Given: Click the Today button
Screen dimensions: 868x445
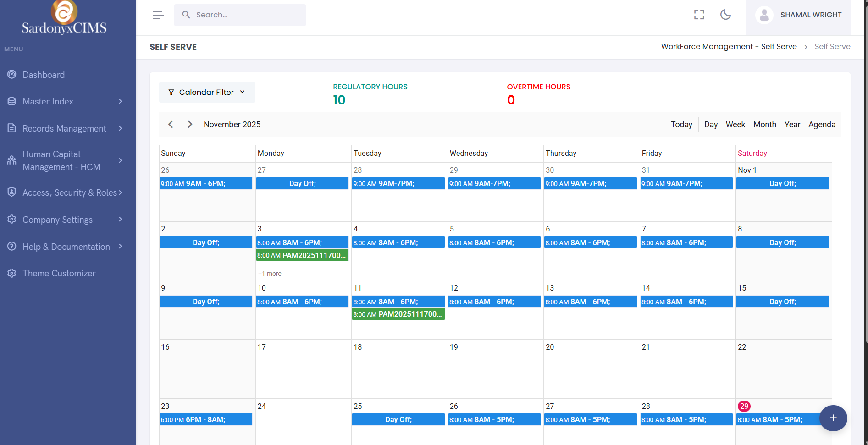Looking at the screenshot, I should click(x=681, y=125).
